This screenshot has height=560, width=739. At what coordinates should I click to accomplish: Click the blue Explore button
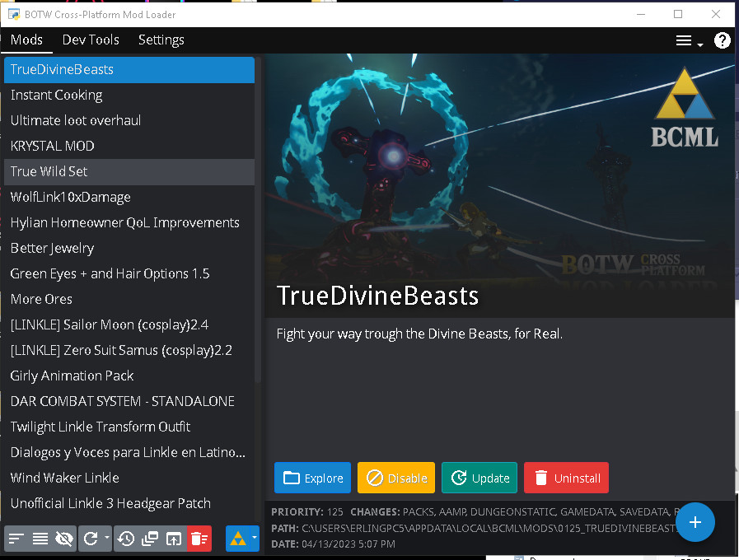[312, 478]
